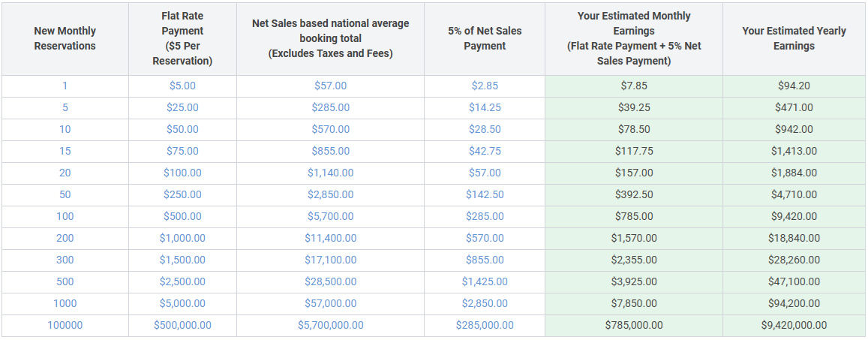Click the $1,140.00 net sales cell
Viewport: 868px width, 340px height.
coord(330,173)
